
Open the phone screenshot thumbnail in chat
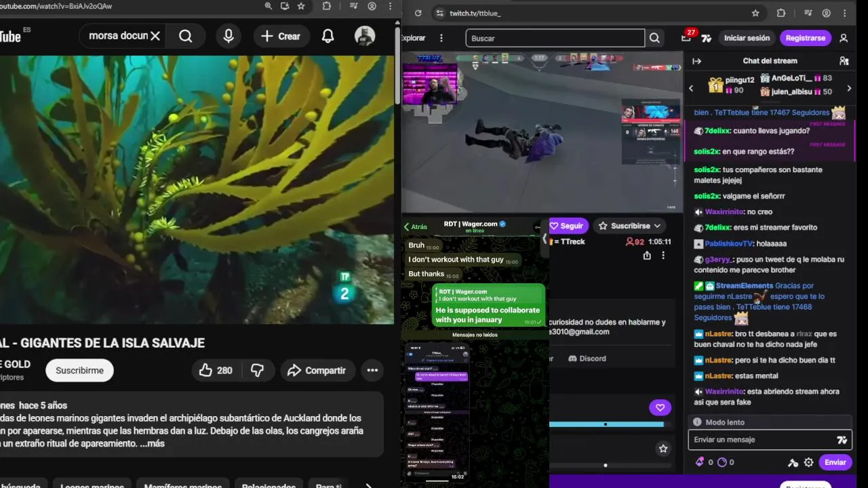coord(437,411)
